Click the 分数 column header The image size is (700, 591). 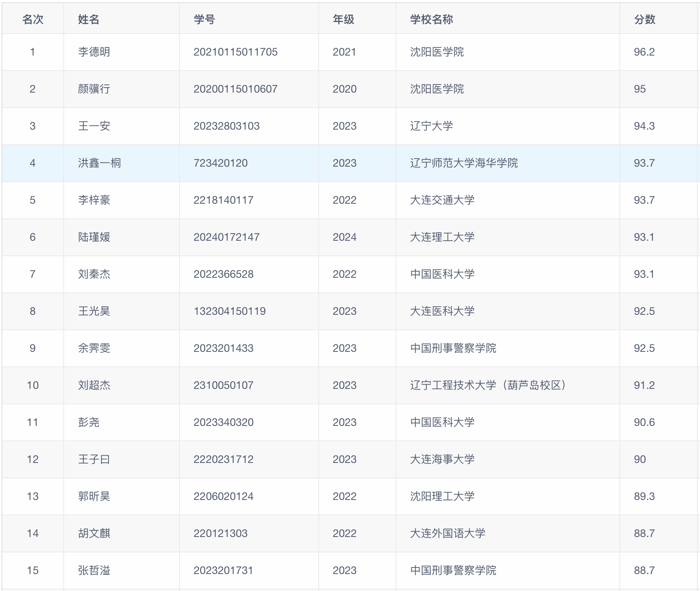[644, 19]
